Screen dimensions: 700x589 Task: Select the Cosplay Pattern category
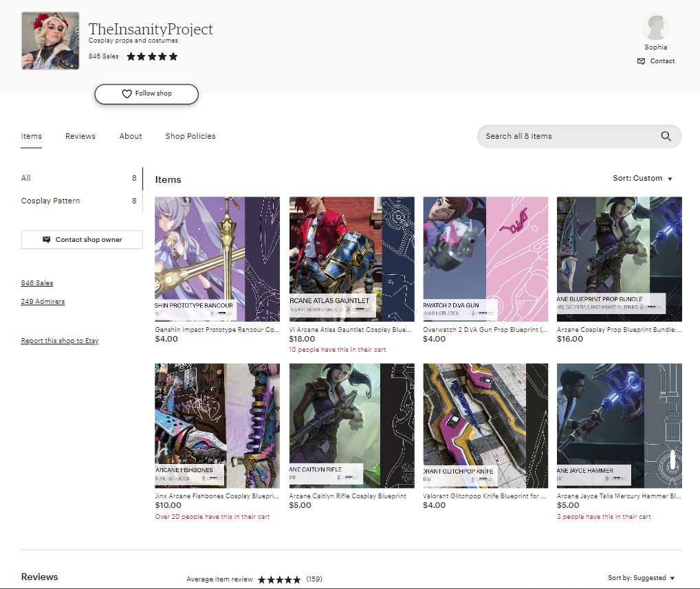point(78,201)
